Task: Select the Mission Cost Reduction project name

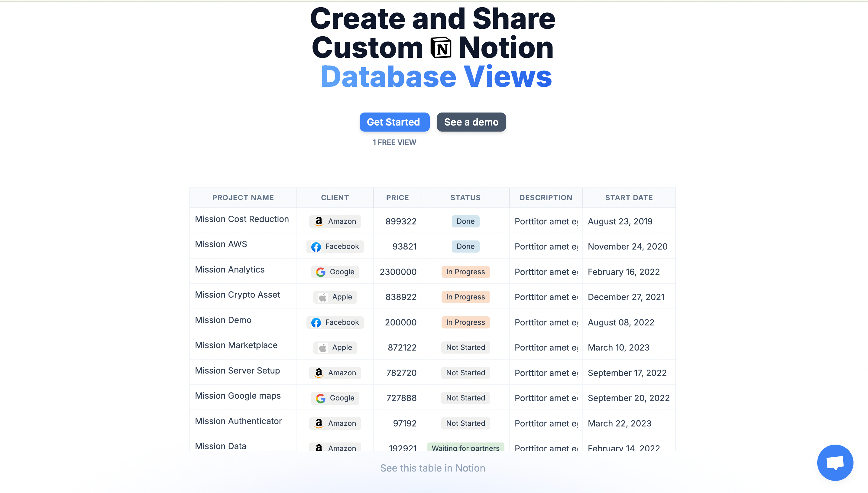Action: pos(242,219)
